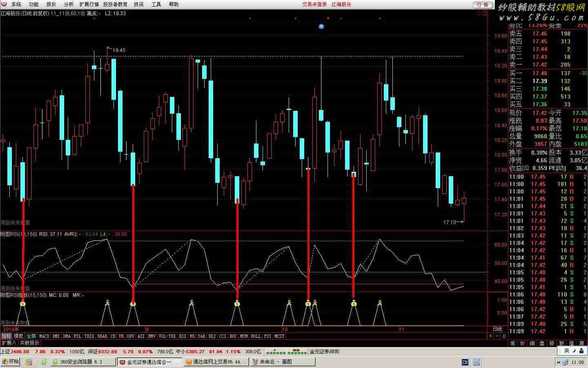Click the 行情 button in title bar

tap(483, 4)
